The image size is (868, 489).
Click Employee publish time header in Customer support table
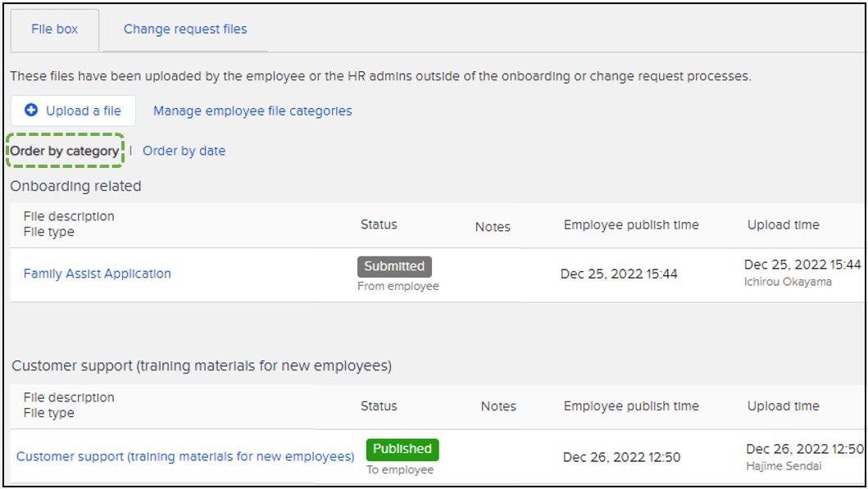click(x=631, y=406)
